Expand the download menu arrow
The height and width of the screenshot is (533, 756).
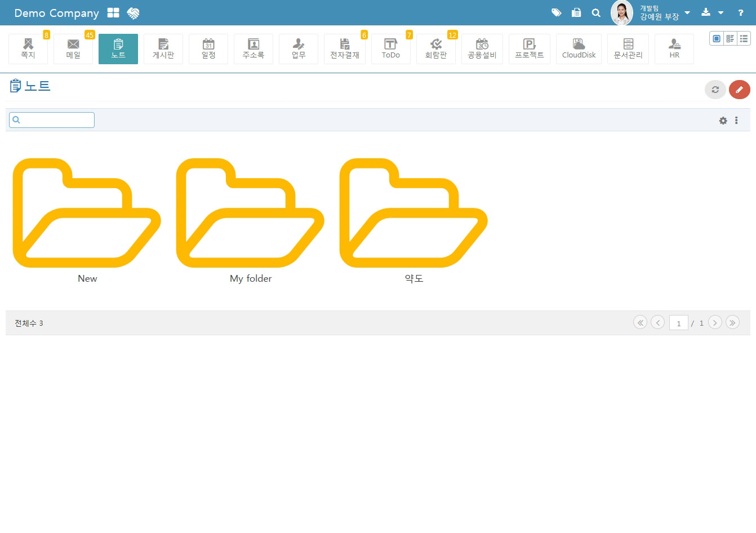721,12
